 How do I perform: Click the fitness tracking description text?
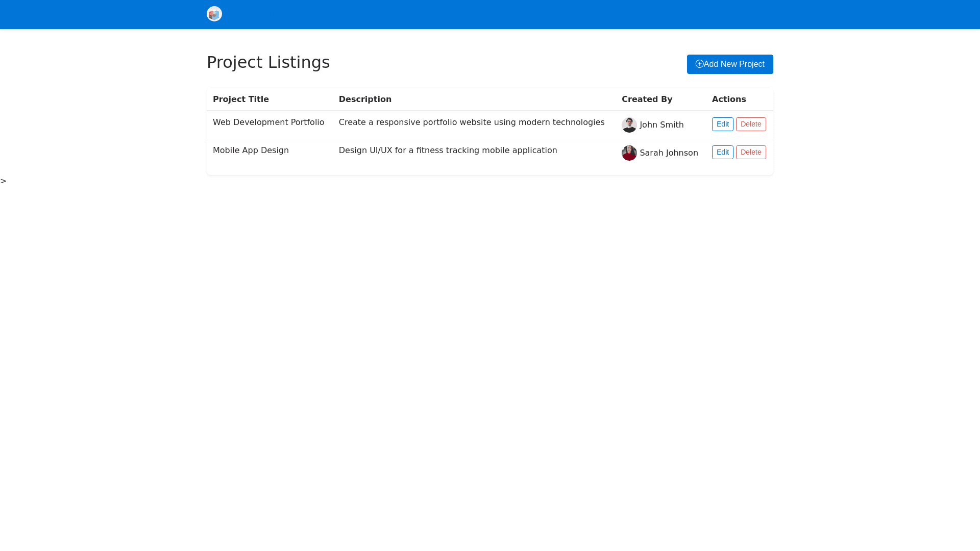point(448,151)
